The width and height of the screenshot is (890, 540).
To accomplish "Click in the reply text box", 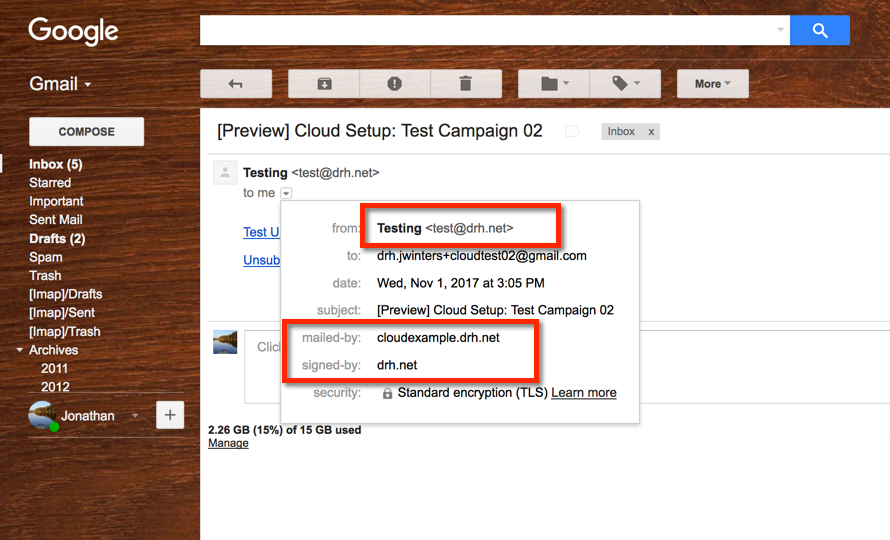I will click(263, 367).
